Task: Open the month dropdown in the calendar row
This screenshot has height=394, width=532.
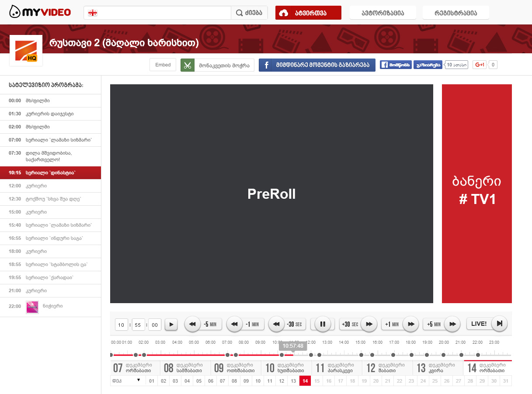Action: 127,380
